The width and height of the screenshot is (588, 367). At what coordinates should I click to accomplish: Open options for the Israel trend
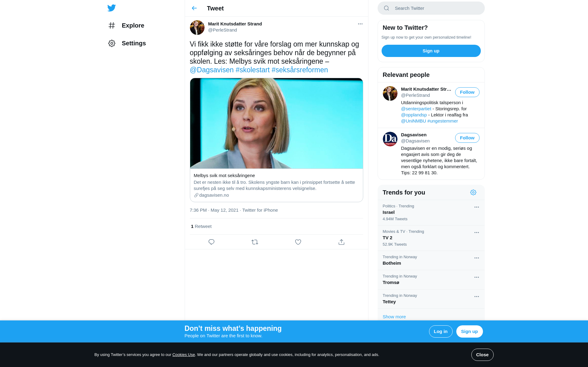coord(477,207)
